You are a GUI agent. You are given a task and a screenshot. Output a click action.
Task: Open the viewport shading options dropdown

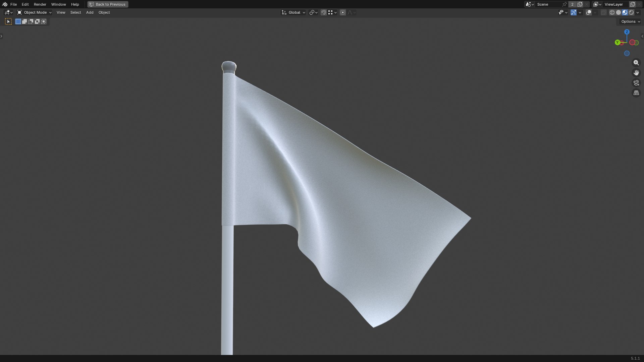tap(638, 12)
